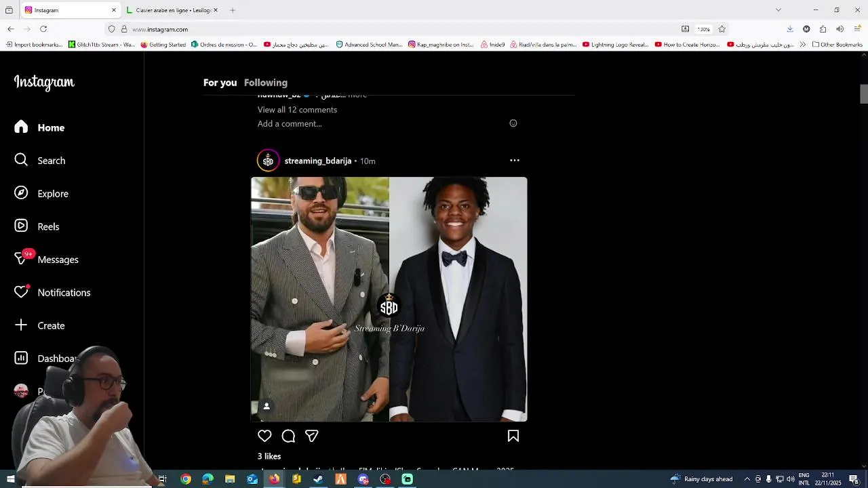868x488 pixels.
Task: Click the browser back button
Action: tap(11, 29)
